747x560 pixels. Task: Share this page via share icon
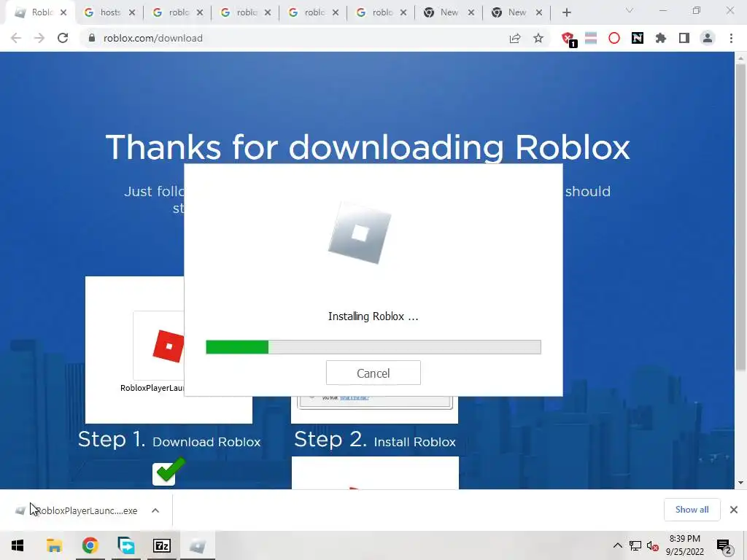coord(514,38)
